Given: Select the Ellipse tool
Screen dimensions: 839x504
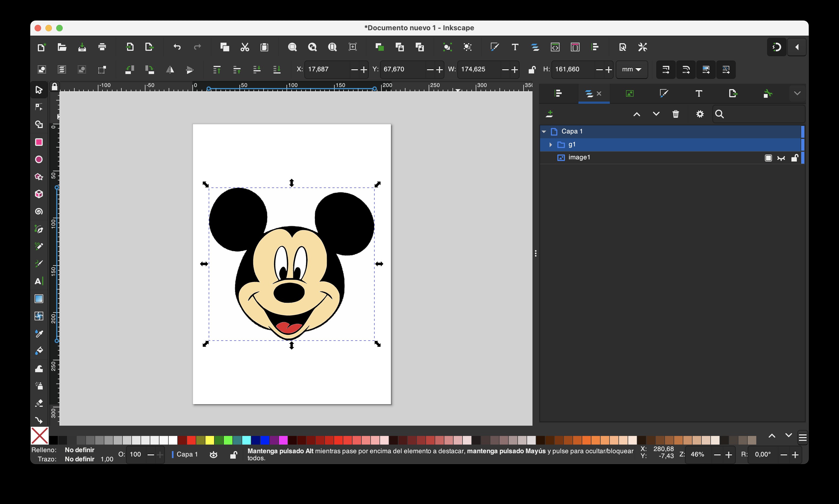Looking at the screenshot, I should coord(39,159).
